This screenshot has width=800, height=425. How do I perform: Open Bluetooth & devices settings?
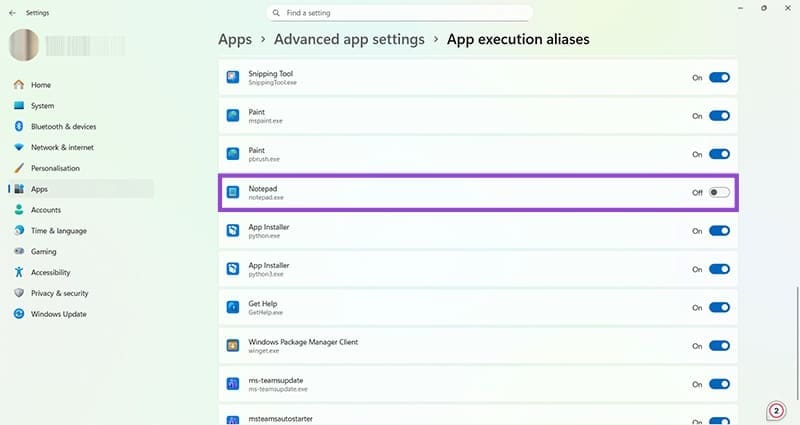pyautogui.click(x=63, y=127)
